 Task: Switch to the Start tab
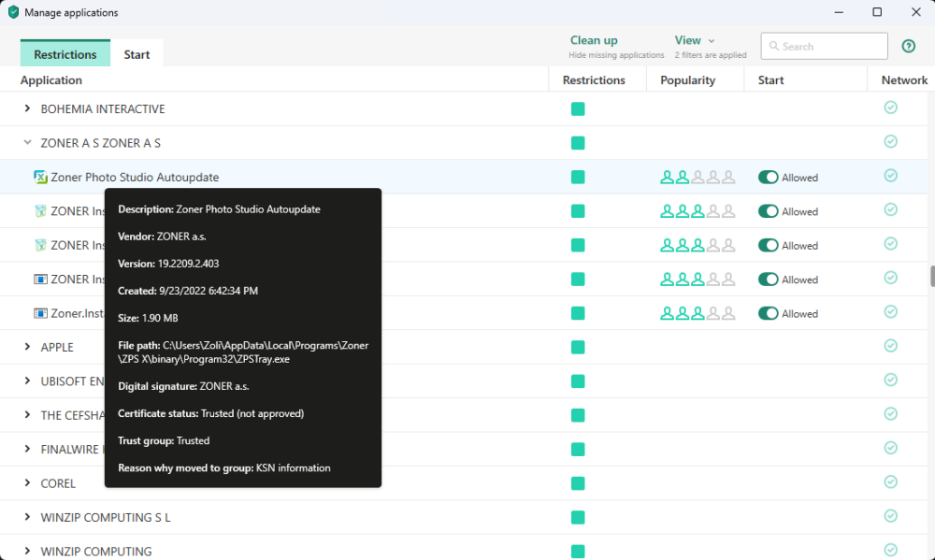pyautogui.click(x=137, y=54)
